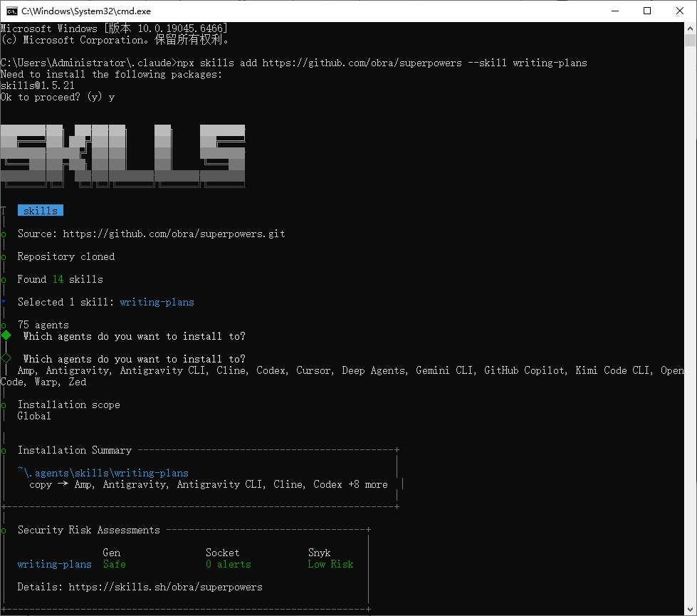Click the 'Socket' column header
The height and width of the screenshot is (616, 697).
pyautogui.click(x=223, y=553)
